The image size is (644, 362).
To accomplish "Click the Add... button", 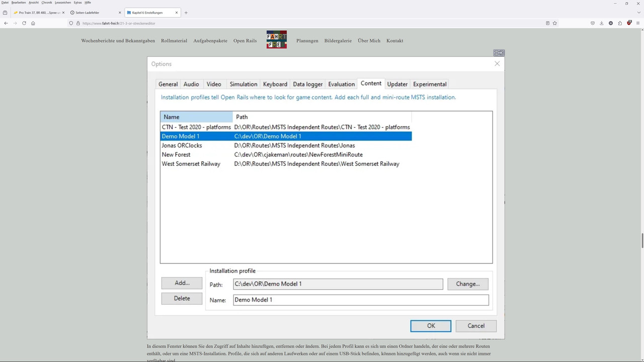I will tap(182, 283).
